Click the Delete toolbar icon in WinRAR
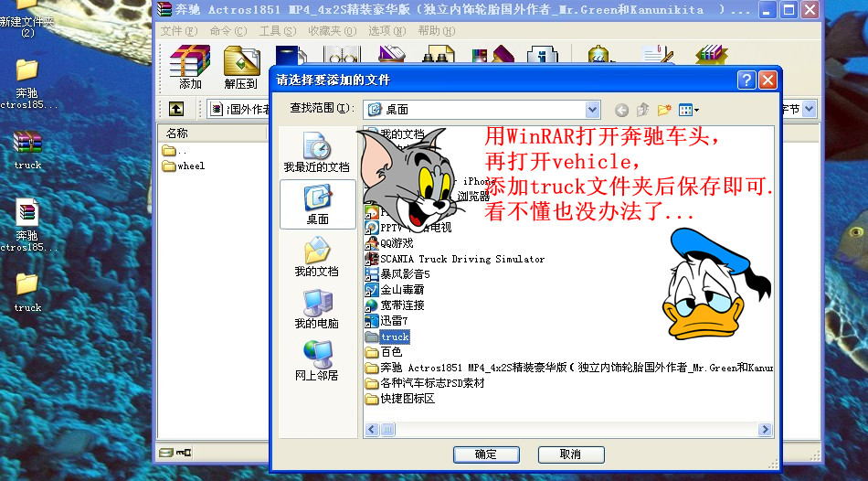The width and height of the screenshot is (868, 481). (x=392, y=54)
